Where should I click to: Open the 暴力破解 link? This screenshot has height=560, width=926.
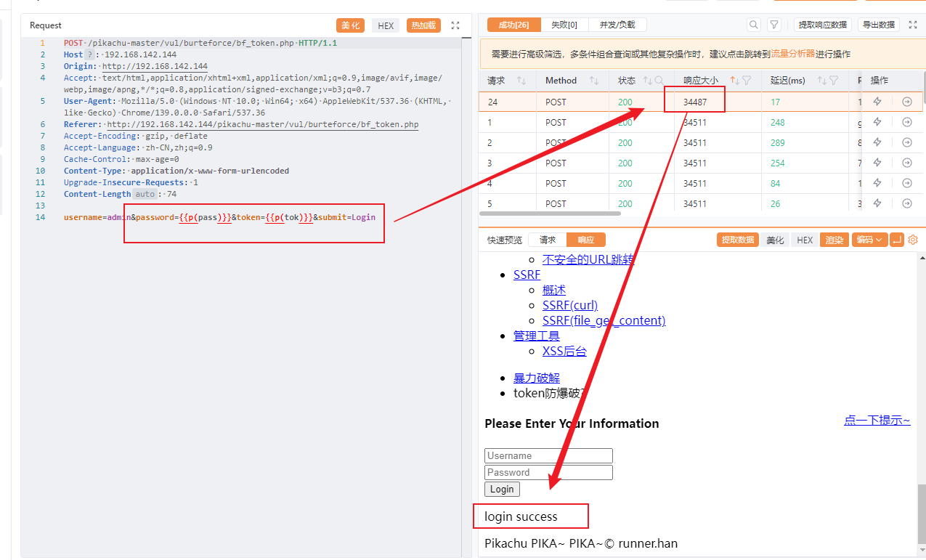coord(537,378)
